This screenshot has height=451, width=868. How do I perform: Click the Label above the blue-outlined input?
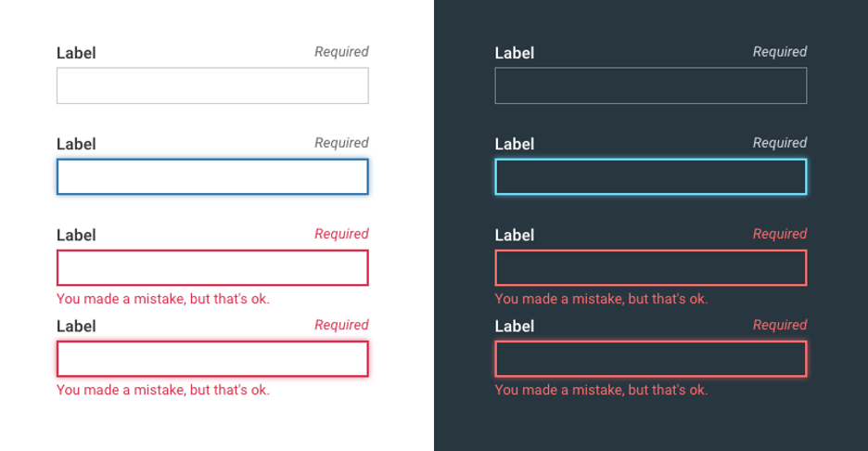[x=76, y=144]
